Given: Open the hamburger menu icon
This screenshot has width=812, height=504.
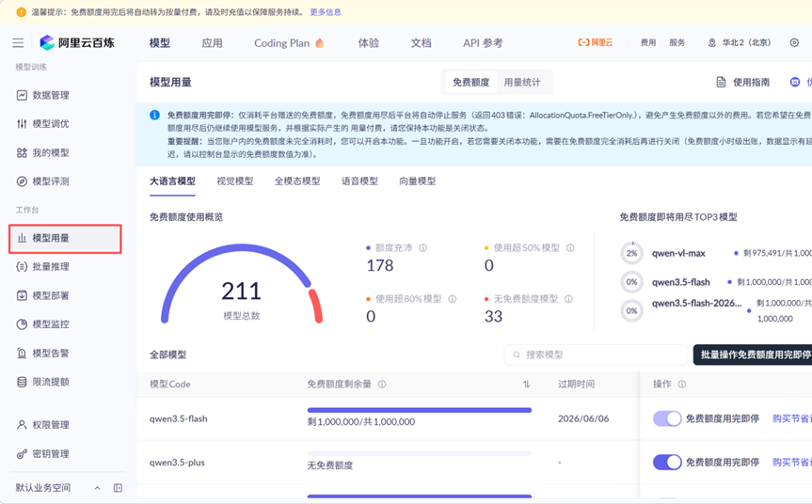Looking at the screenshot, I should click(x=18, y=43).
